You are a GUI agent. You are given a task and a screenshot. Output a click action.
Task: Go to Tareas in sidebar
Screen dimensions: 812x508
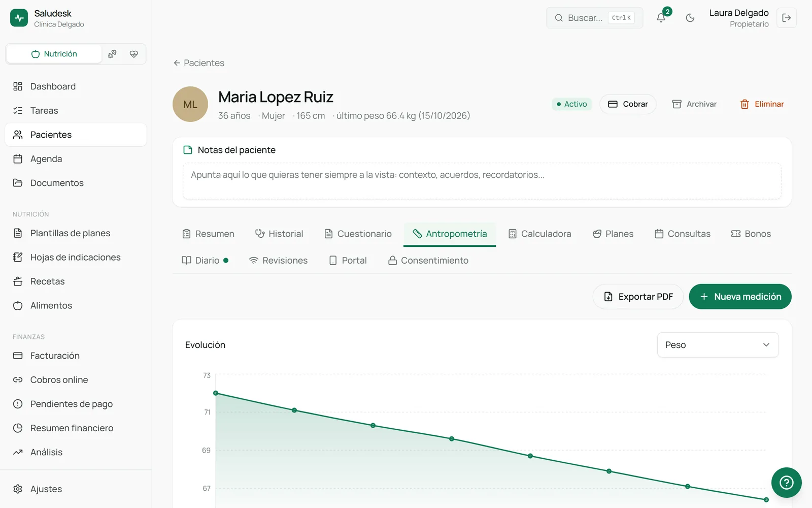click(x=76, y=110)
